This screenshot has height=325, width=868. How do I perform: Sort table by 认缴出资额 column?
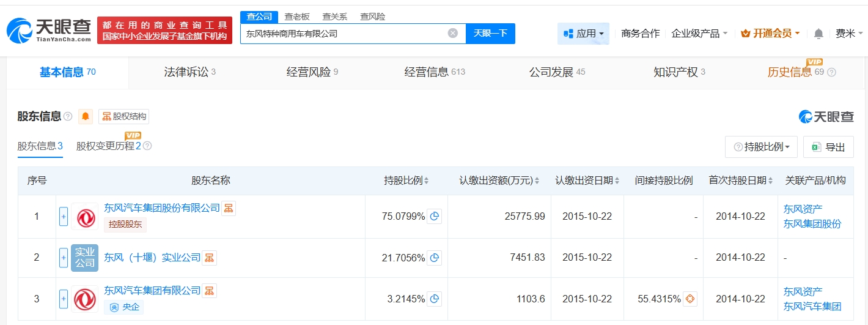coord(499,181)
